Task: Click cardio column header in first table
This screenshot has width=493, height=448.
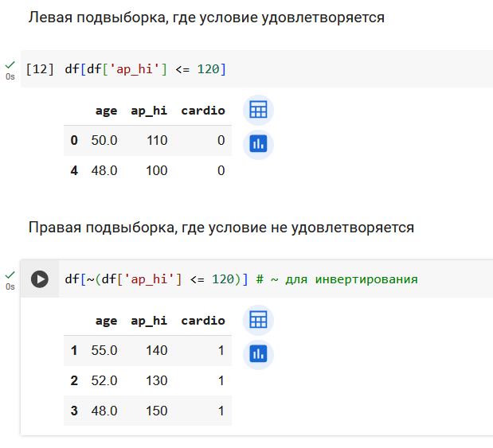Action: click(x=203, y=111)
